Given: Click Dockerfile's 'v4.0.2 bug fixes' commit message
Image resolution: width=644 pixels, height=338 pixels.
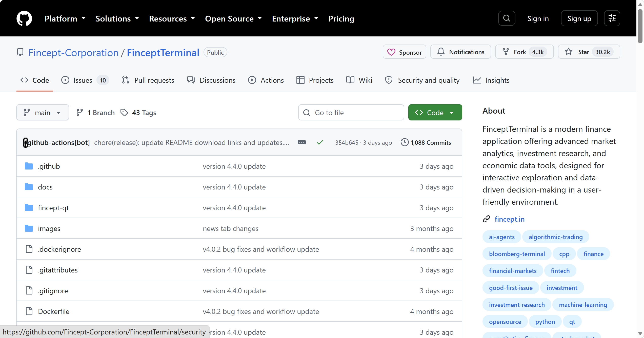Looking at the screenshot, I should point(261,311).
